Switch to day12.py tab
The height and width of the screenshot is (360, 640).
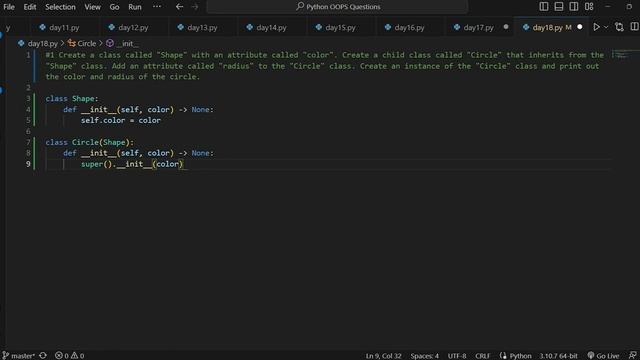pyautogui.click(x=133, y=27)
